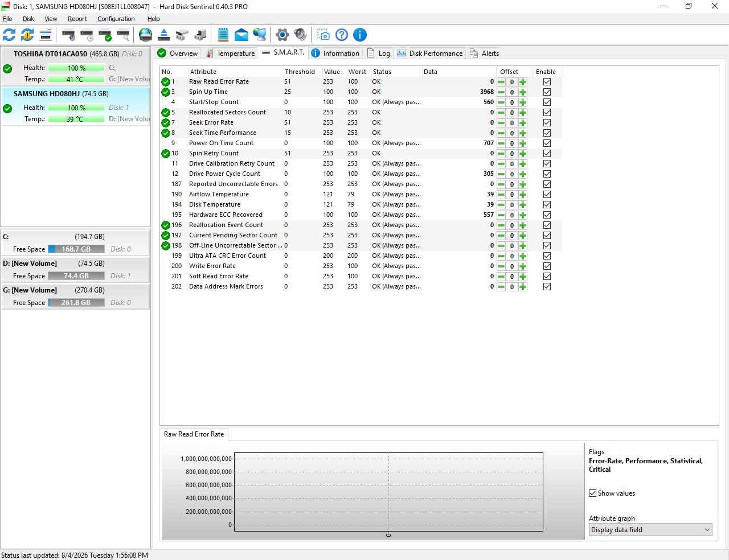729x560 pixels.
Task: Switch to the Log tab
Action: point(379,53)
